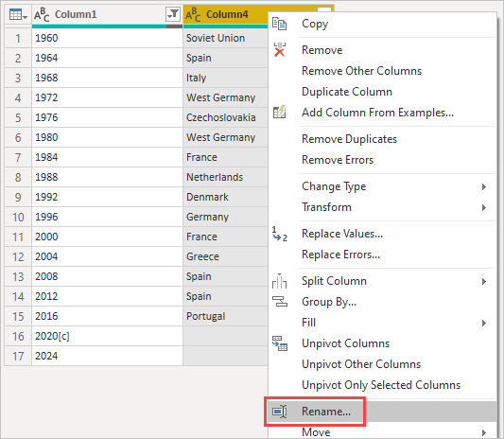Click the Group By icon
Viewport: 504px width, 439px height.
click(280, 302)
